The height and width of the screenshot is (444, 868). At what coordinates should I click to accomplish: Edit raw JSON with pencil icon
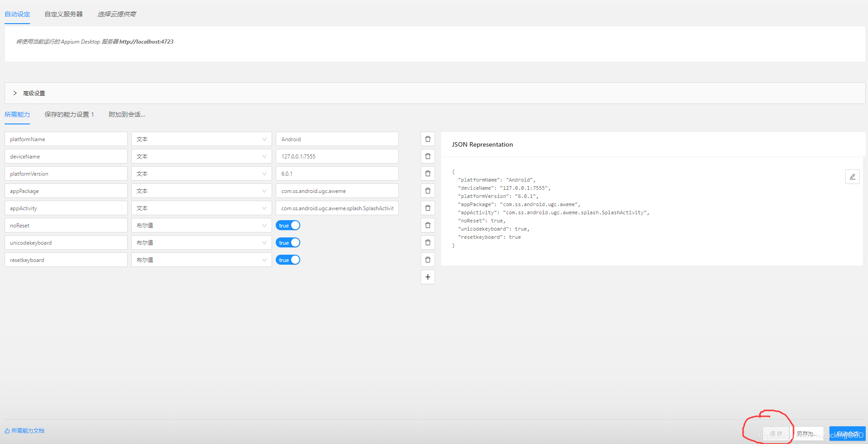click(x=853, y=177)
